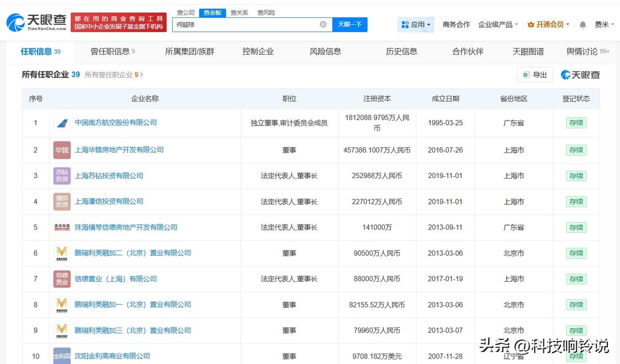Image resolution: width=620 pixels, height=364 pixels.
Task: Open the notification bell
Action: pos(583,25)
